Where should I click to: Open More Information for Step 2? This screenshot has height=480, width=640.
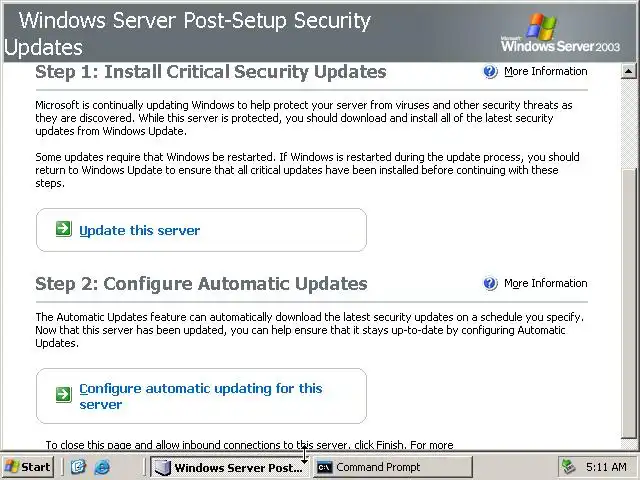click(x=545, y=284)
